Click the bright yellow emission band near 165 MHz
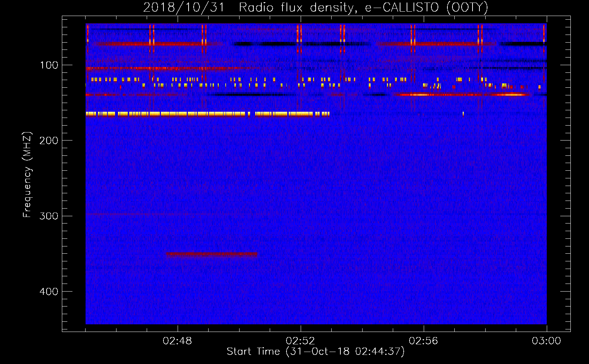 tap(207, 114)
